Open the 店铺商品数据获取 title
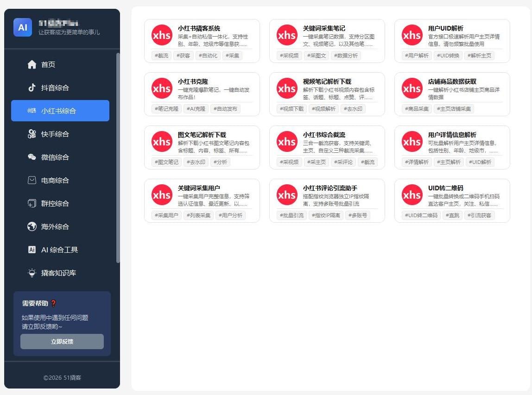This screenshot has height=395, width=532. [x=452, y=82]
